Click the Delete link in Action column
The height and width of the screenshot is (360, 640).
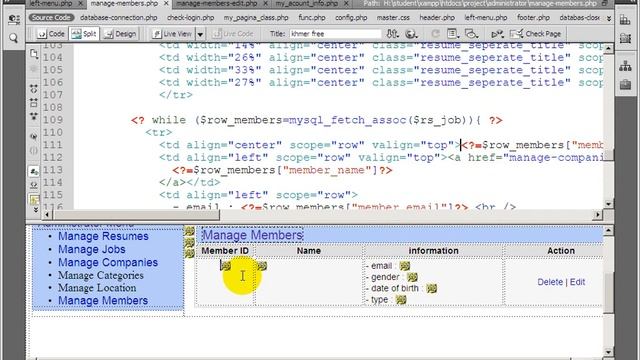point(550,282)
